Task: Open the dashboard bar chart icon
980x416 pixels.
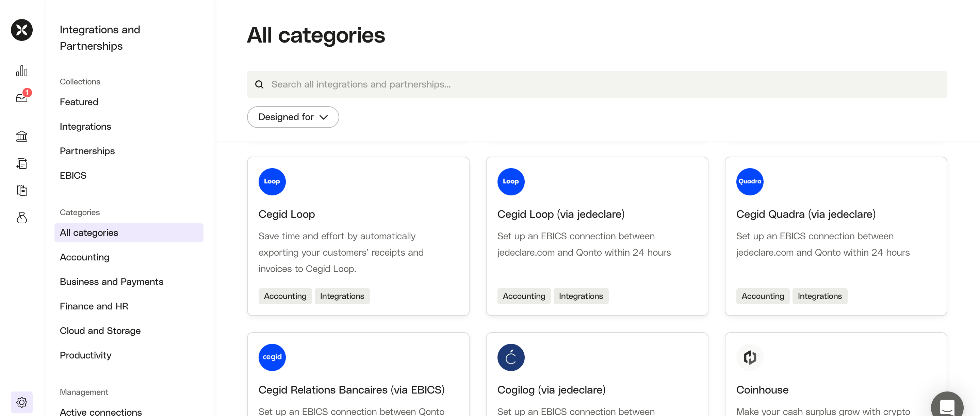Action: pos(22,71)
